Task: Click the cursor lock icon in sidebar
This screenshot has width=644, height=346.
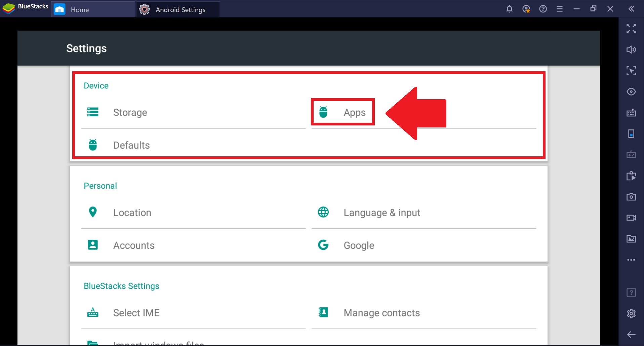Action: click(631, 71)
